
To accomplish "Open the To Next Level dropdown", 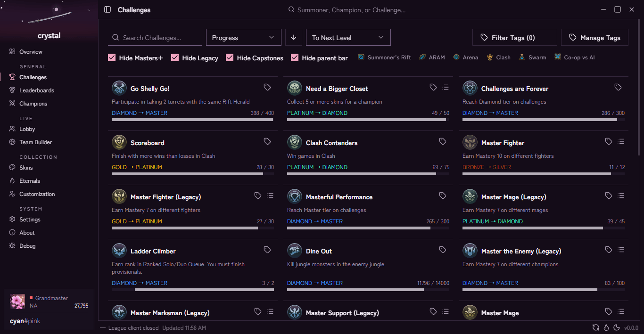I will coord(348,37).
